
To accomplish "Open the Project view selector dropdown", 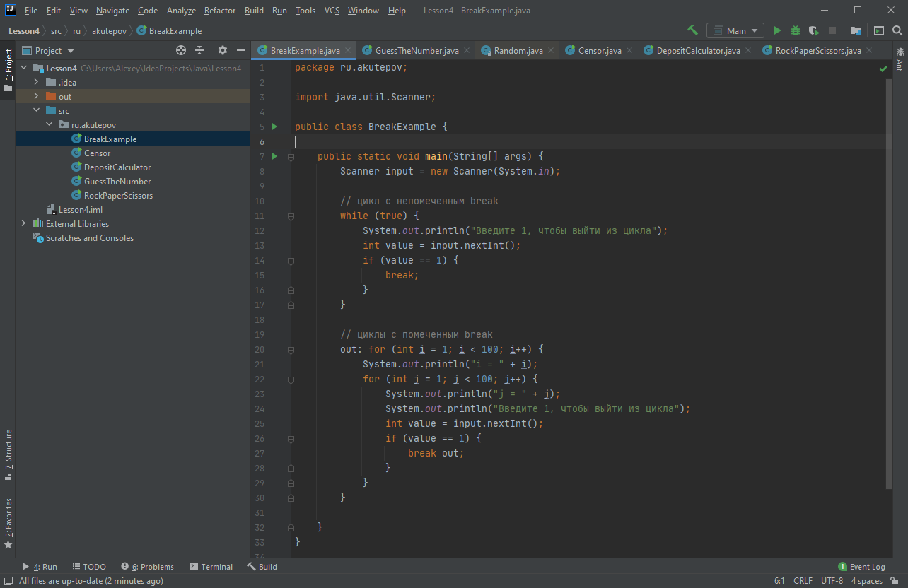I will coord(48,50).
